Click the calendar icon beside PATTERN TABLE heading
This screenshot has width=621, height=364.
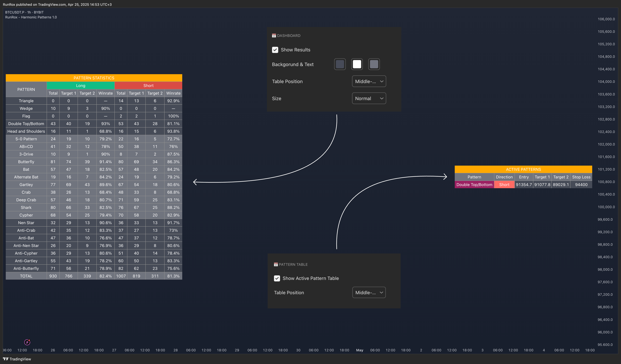(276, 265)
